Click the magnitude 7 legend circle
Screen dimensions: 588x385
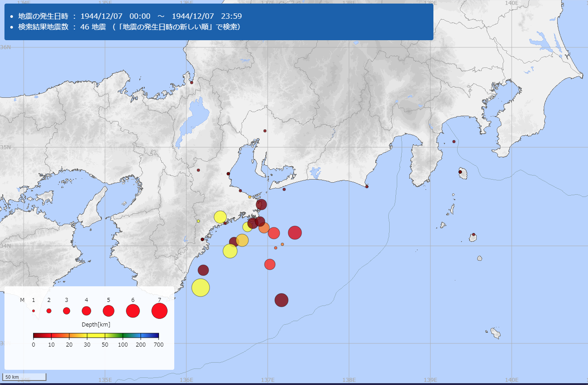click(x=160, y=311)
